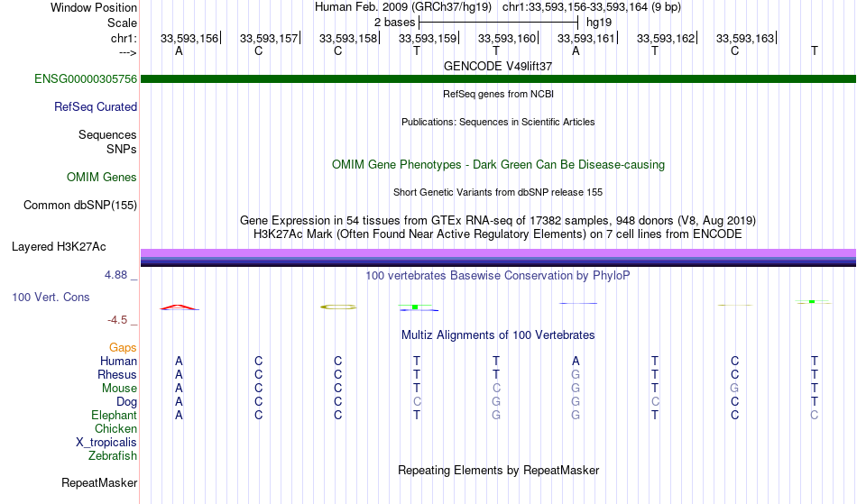
Task: Click Repeating Elements by RepeatMasker title
Action: [x=498, y=470]
